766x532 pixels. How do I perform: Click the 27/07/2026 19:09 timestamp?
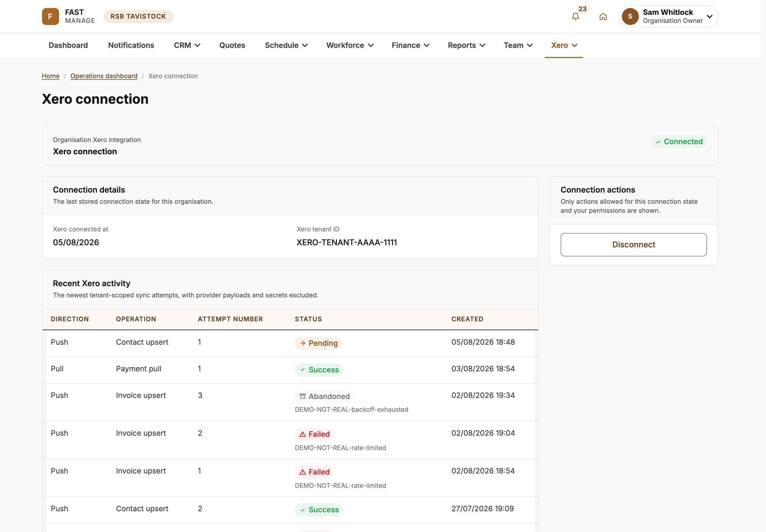pyautogui.click(x=482, y=509)
